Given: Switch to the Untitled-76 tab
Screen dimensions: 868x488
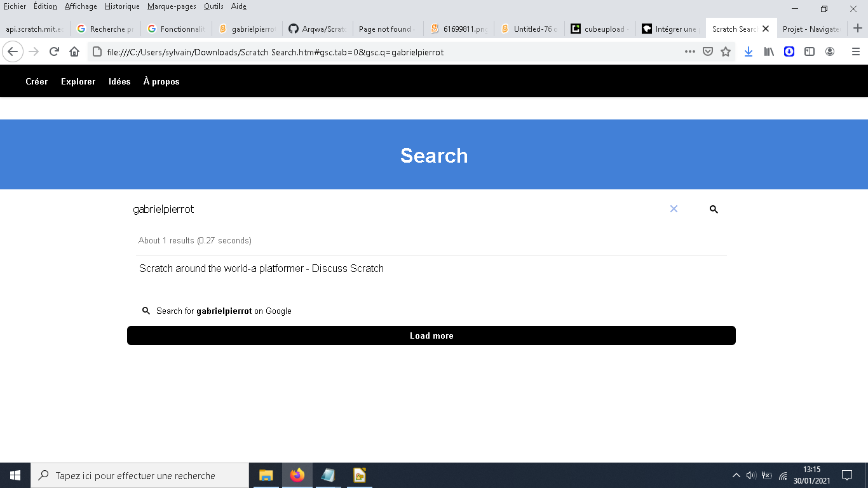Looking at the screenshot, I should pyautogui.click(x=529, y=29).
